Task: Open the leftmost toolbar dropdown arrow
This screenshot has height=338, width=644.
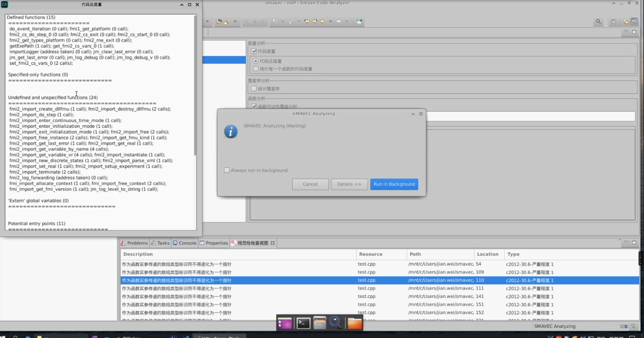Action: pyautogui.click(x=207, y=21)
